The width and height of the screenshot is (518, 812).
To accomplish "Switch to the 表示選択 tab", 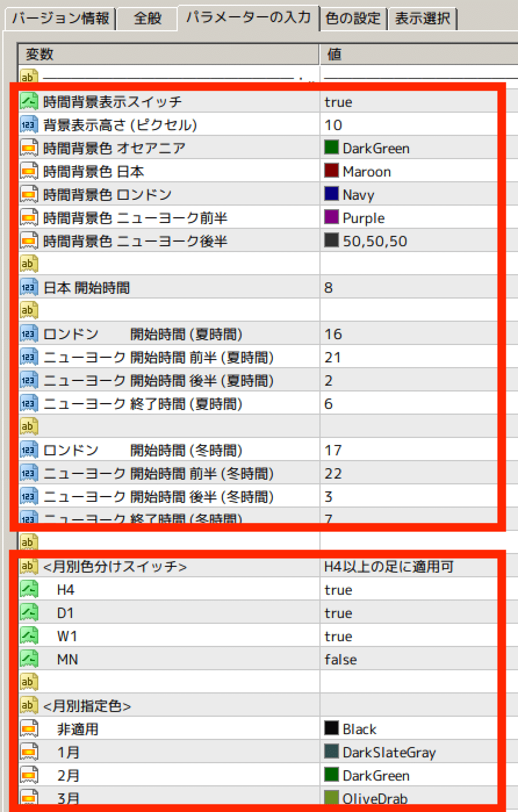I will tap(423, 19).
